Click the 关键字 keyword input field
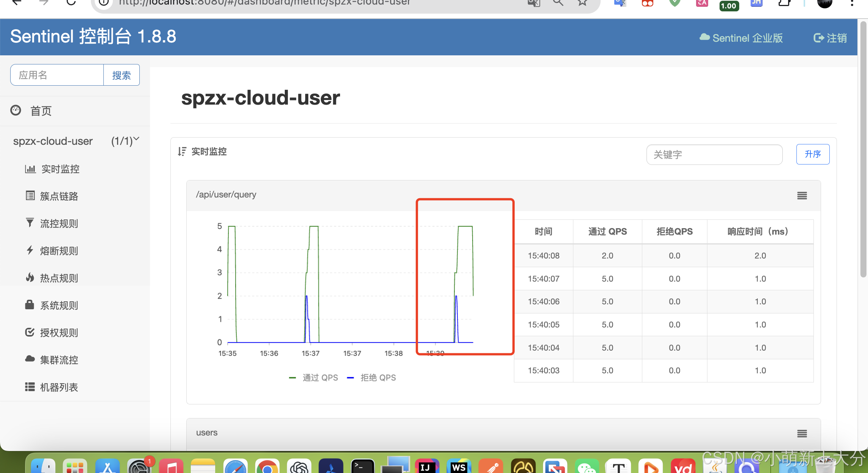868x473 pixels. click(x=714, y=155)
